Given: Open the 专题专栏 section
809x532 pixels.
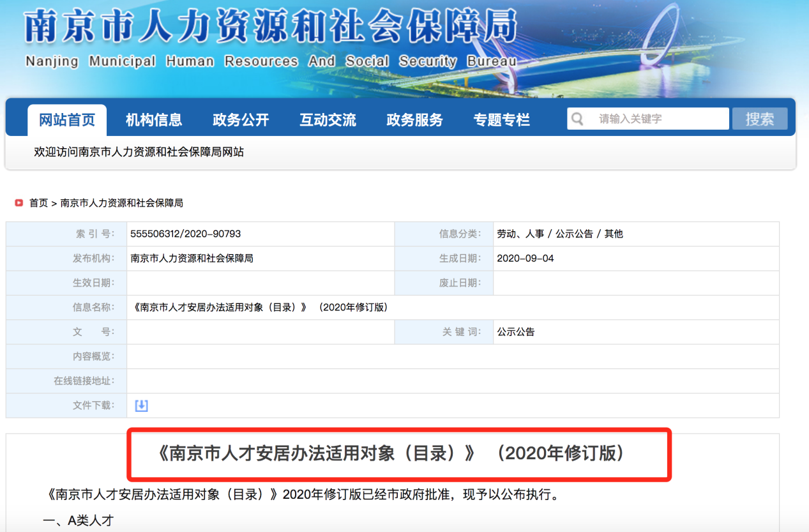Looking at the screenshot, I should coord(501,119).
